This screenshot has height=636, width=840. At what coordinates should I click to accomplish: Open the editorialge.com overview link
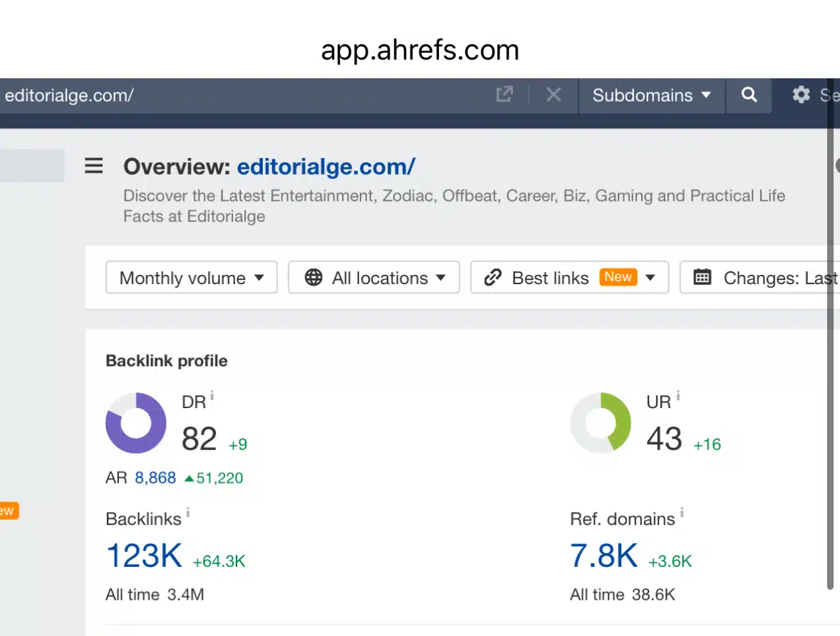coord(326,166)
